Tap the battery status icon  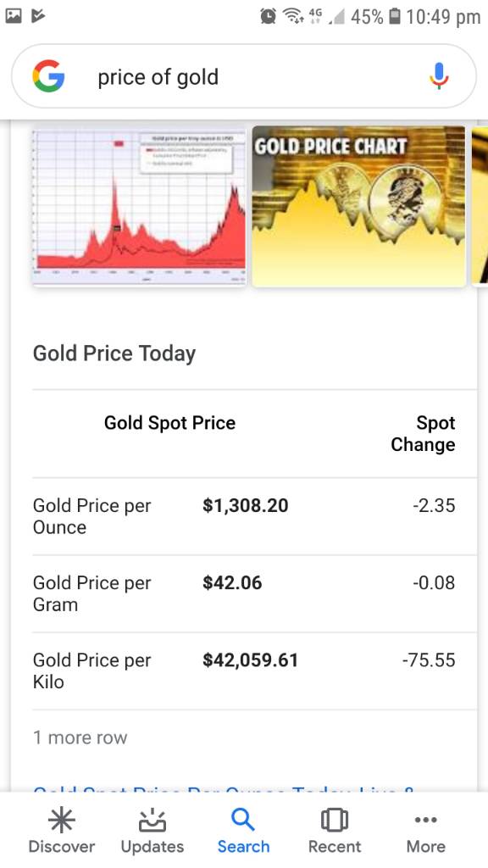(x=395, y=17)
